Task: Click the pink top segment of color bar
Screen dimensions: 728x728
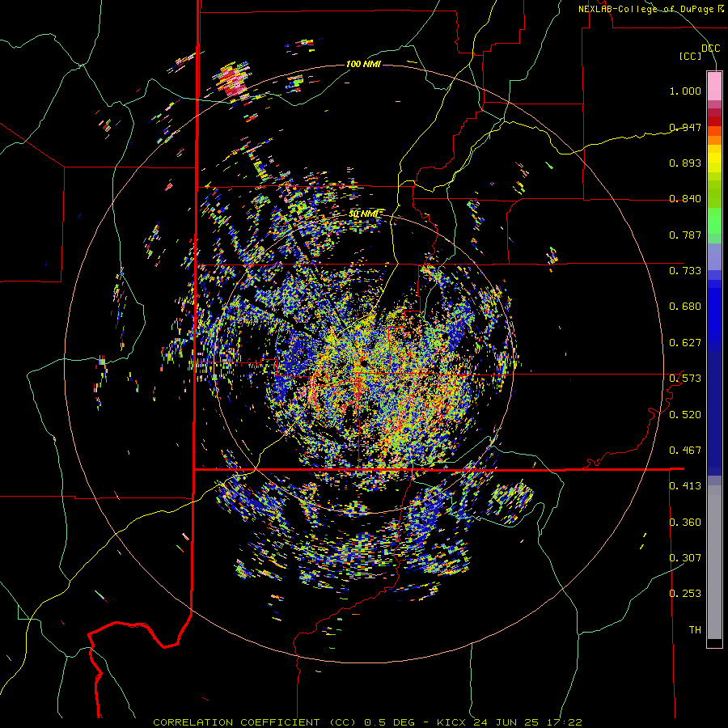Action: pos(714,86)
